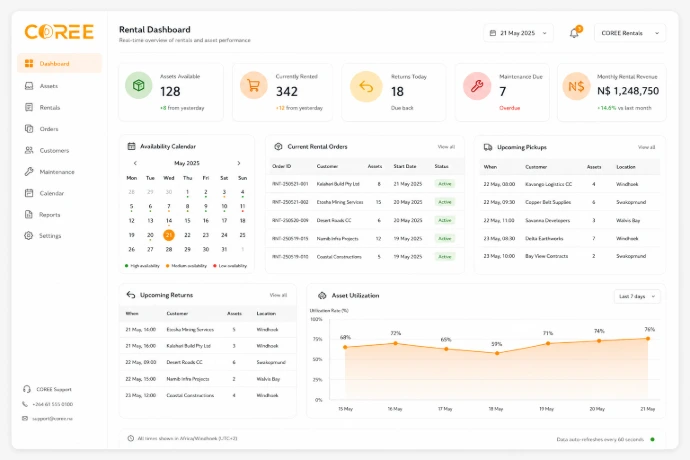Click the Low availability legend item
690x460 pixels.
pos(230,266)
